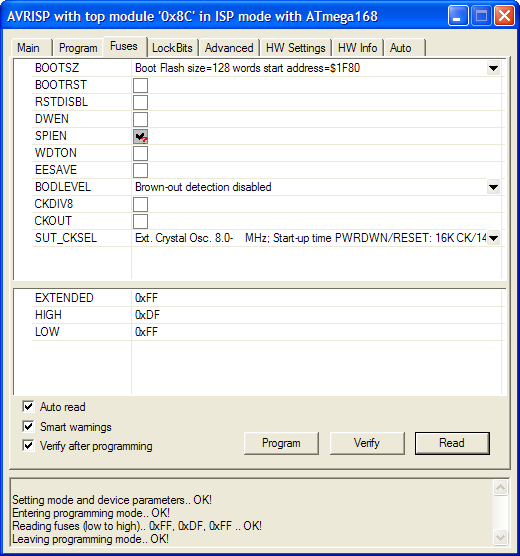
Task: Uncheck Verify after programming
Action: [28, 445]
